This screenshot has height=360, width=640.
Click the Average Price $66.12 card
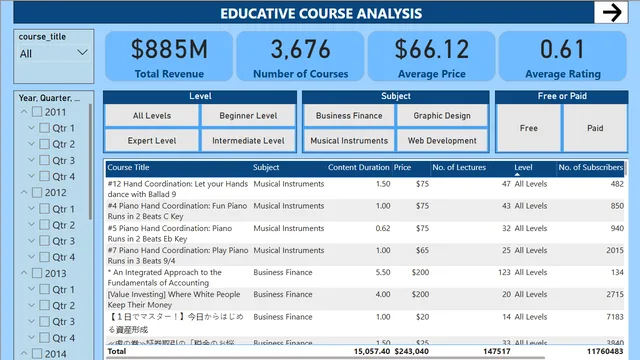(x=431, y=57)
